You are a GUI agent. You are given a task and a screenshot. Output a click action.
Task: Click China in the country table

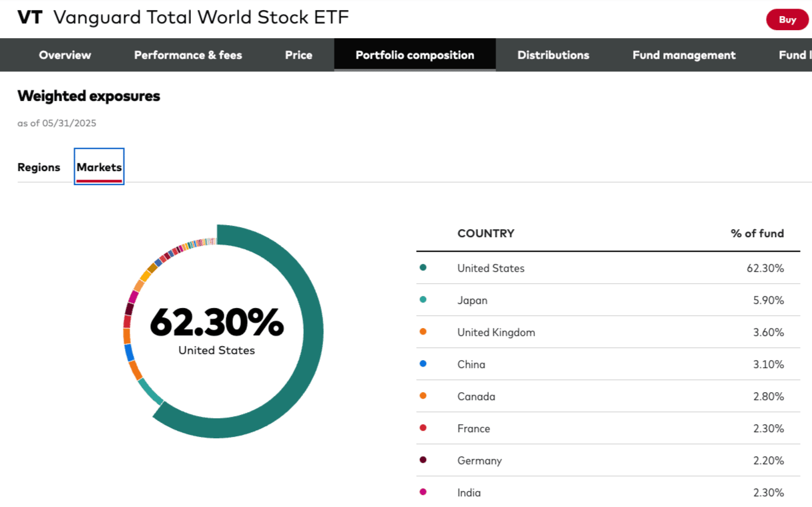coord(471,364)
